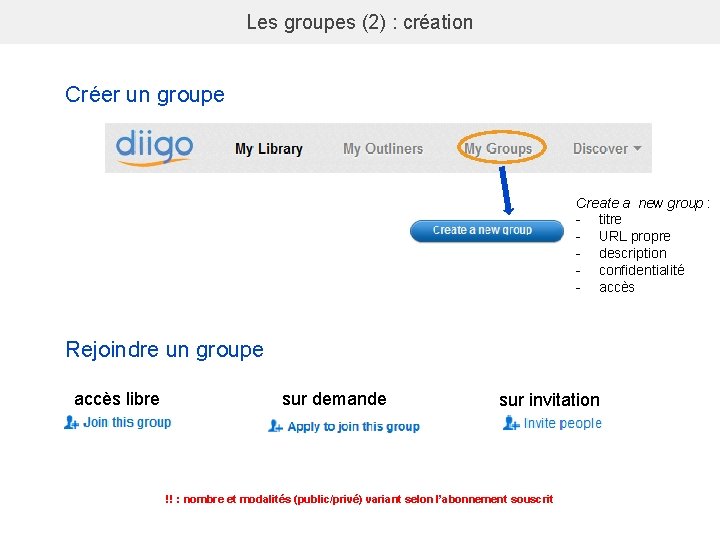
Task: Select the 'accès libre' label
Action: [117, 399]
